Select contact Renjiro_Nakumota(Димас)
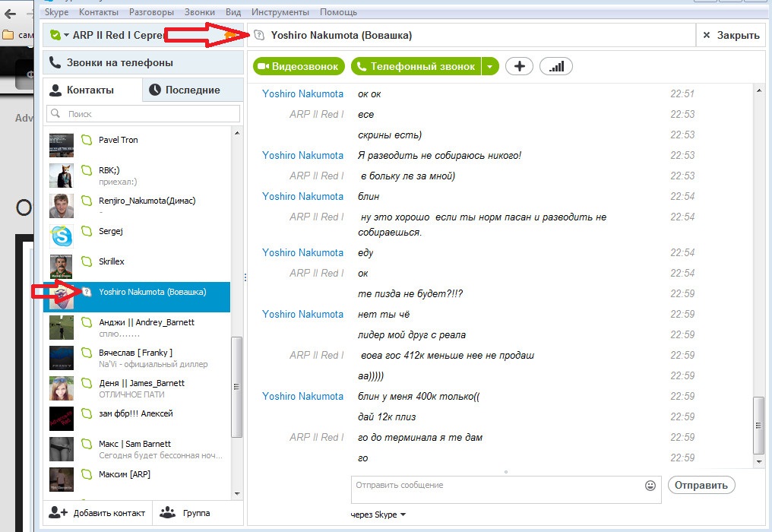This screenshot has width=772, height=532. point(137,207)
